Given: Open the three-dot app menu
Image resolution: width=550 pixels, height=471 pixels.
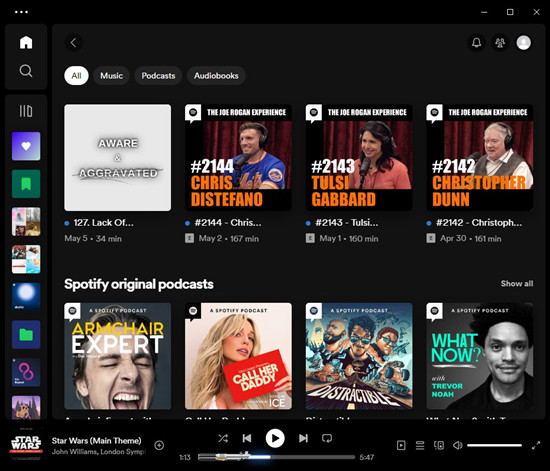Looking at the screenshot, I should (21, 12).
